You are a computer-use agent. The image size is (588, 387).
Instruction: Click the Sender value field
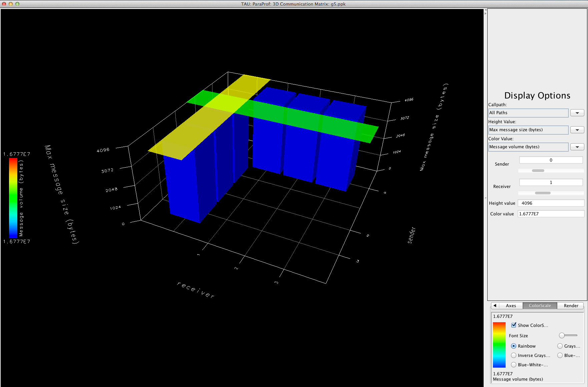tap(551, 160)
